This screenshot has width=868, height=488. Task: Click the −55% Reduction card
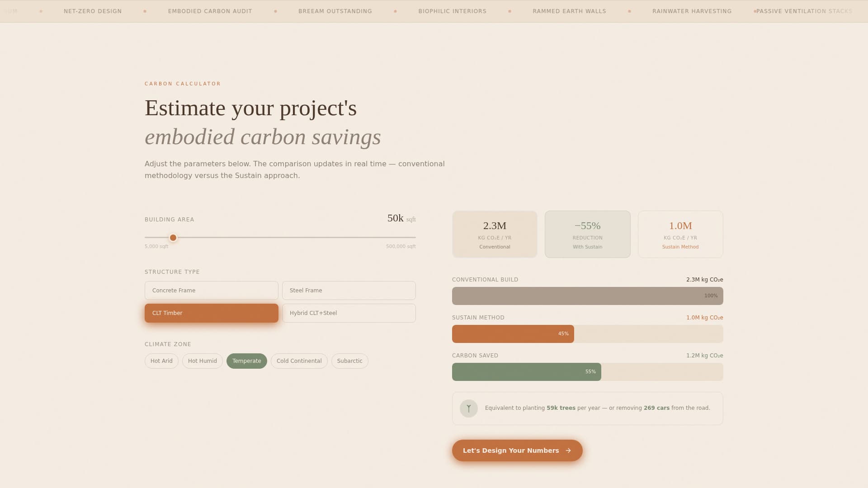[x=587, y=234]
